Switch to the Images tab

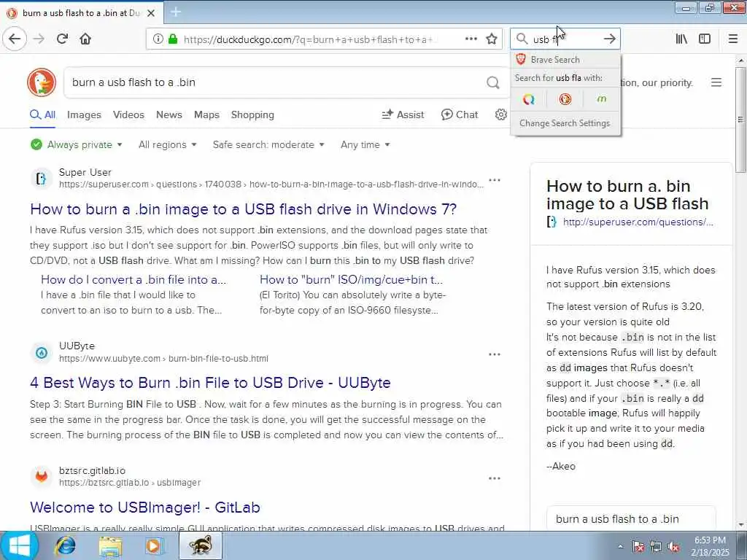tap(84, 114)
